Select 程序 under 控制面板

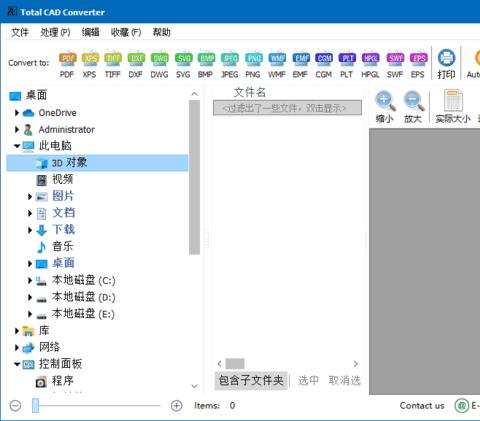(x=63, y=381)
